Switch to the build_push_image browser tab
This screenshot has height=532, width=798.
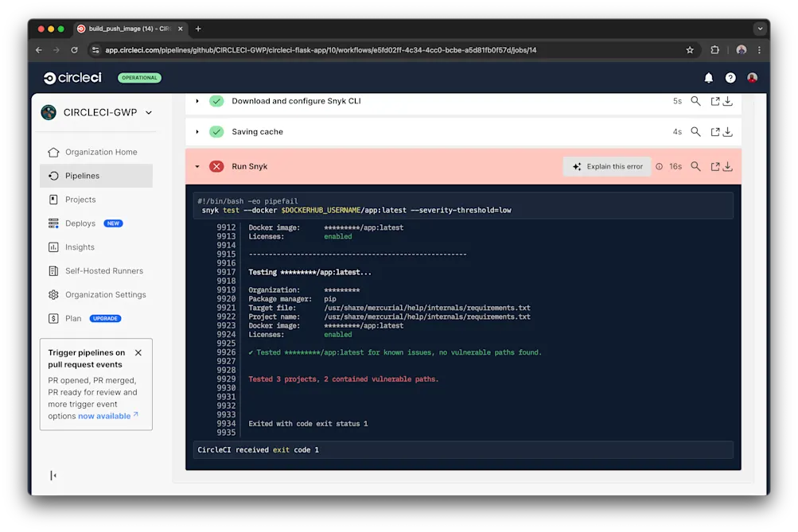click(127, 27)
